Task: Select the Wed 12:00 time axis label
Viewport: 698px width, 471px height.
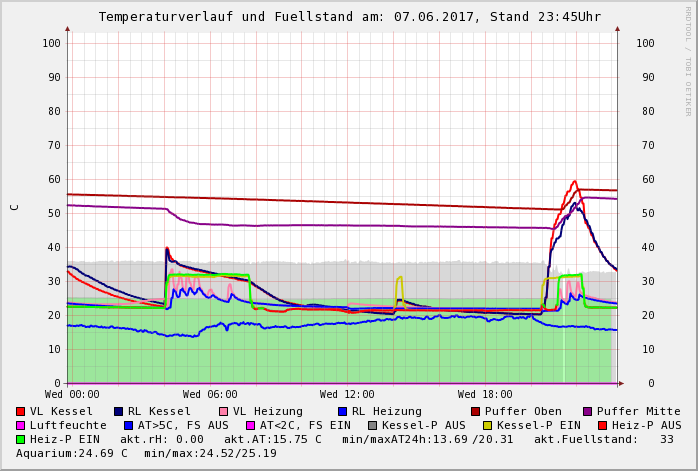Action: (x=347, y=395)
